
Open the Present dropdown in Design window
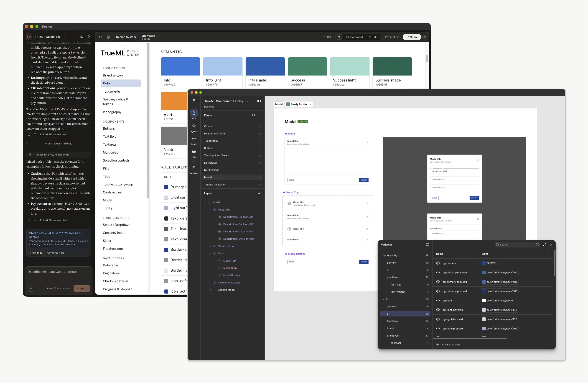coord(392,37)
